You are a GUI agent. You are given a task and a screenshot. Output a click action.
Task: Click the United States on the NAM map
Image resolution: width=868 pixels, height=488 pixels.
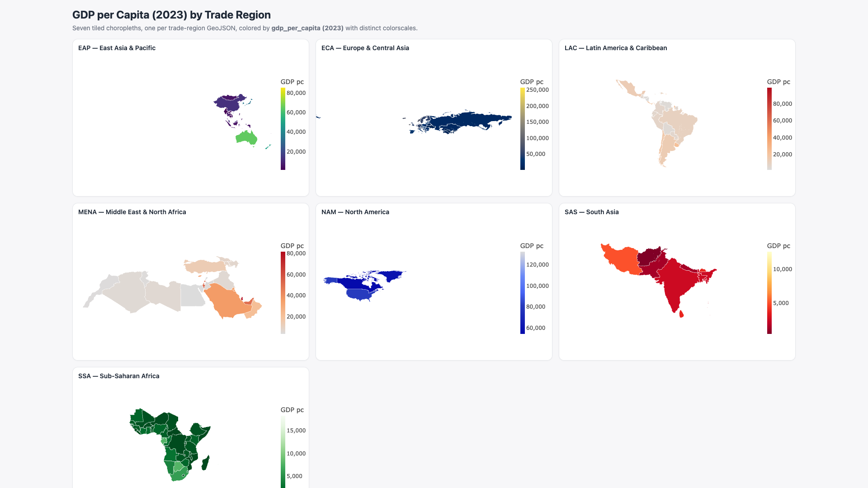[x=359, y=295]
